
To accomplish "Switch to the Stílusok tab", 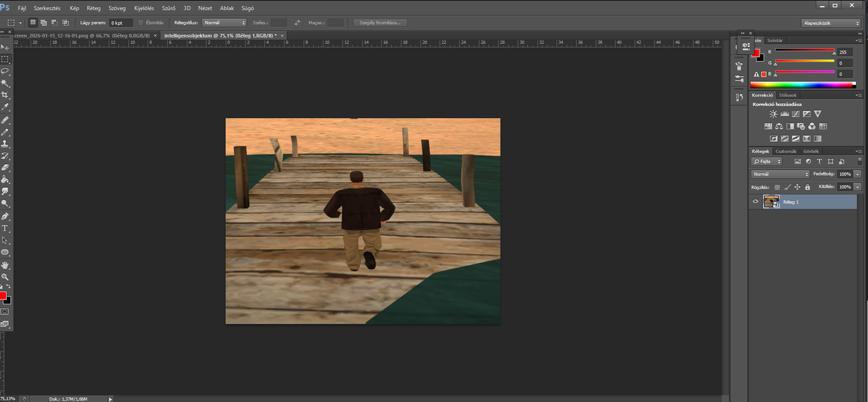I will click(787, 95).
